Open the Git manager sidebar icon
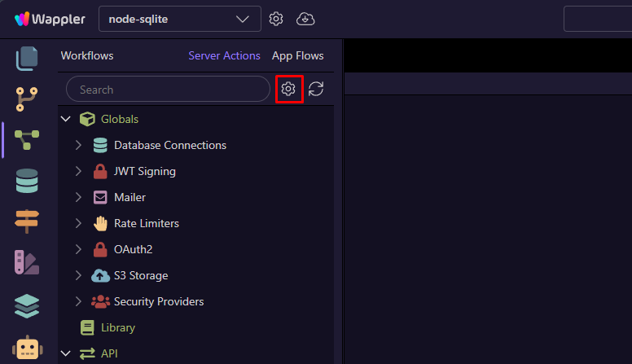This screenshot has height=364, width=632. tap(27, 99)
